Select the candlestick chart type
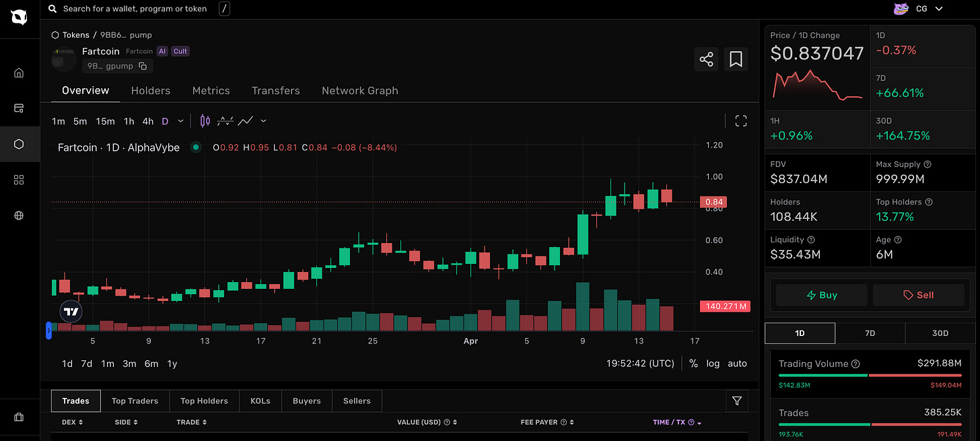Image resolution: width=980 pixels, height=441 pixels. [205, 121]
